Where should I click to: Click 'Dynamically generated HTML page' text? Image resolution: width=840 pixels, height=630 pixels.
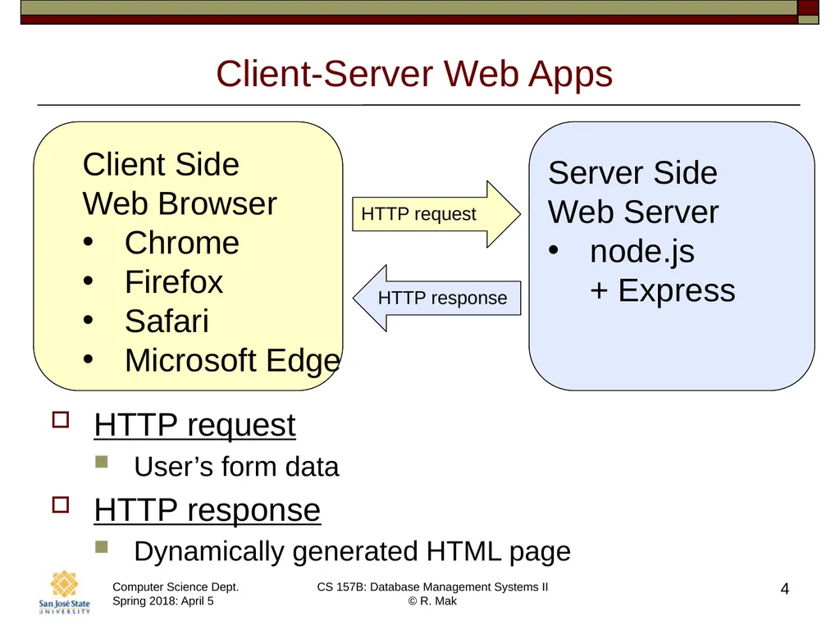click(x=352, y=551)
